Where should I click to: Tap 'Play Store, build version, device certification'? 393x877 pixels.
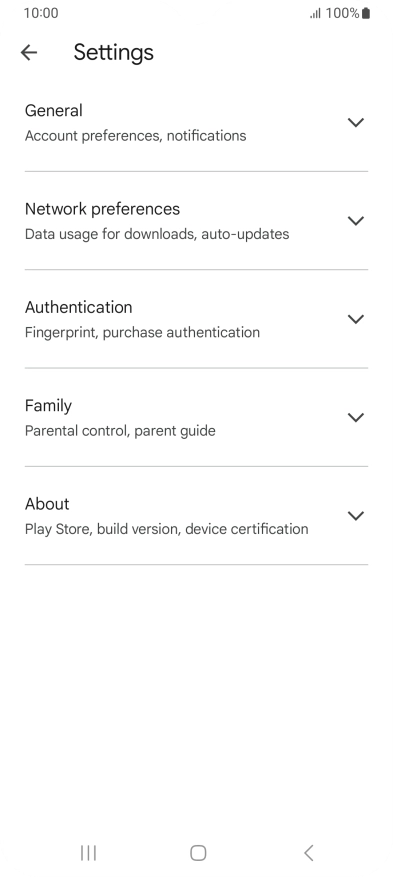(x=167, y=529)
